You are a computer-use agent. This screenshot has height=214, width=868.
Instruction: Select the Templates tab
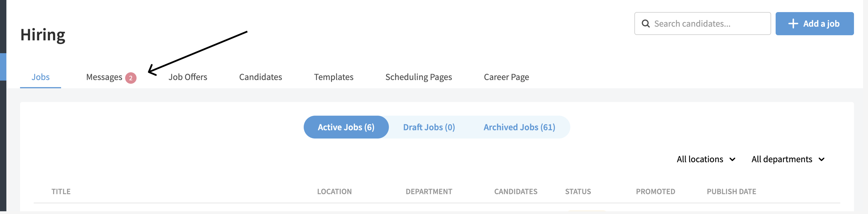click(x=334, y=77)
